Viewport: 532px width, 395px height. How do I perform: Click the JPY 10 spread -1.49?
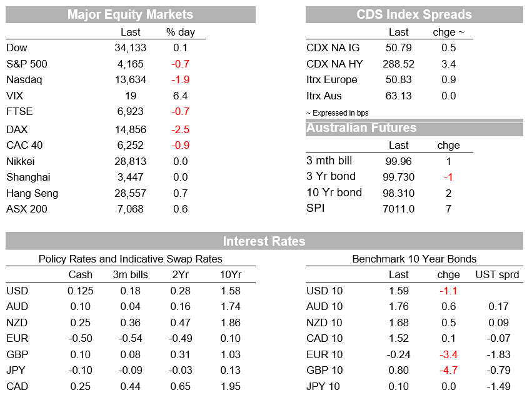point(498,386)
